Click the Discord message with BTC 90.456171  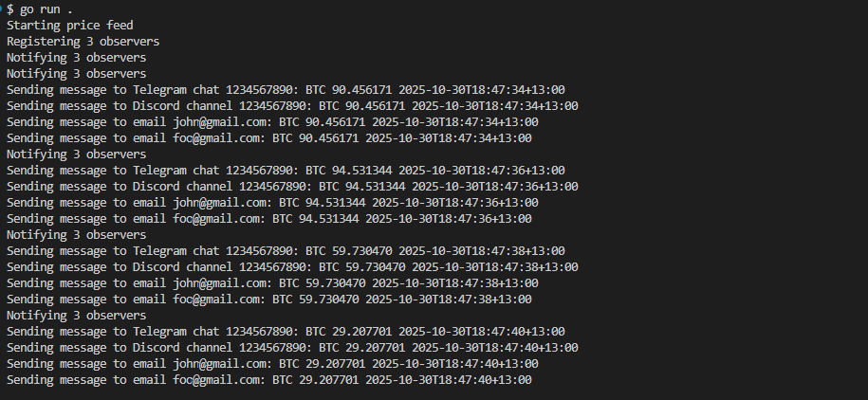(x=291, y=105)
